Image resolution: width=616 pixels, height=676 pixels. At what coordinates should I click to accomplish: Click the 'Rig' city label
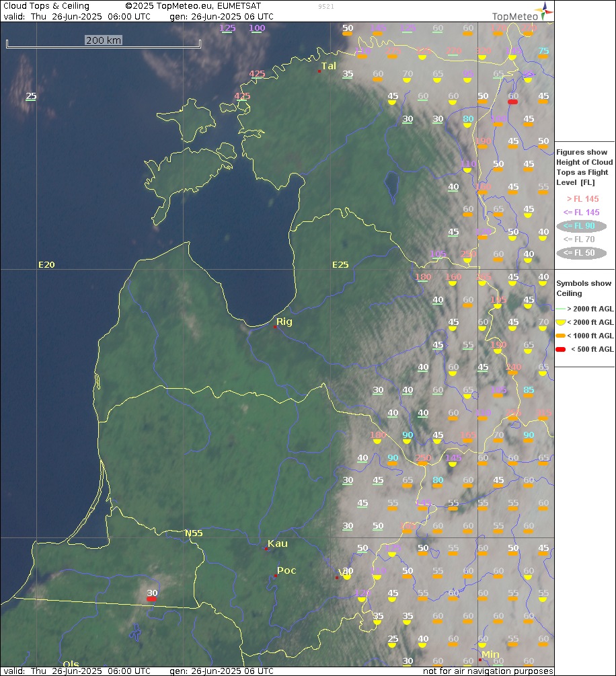(284, 322)
